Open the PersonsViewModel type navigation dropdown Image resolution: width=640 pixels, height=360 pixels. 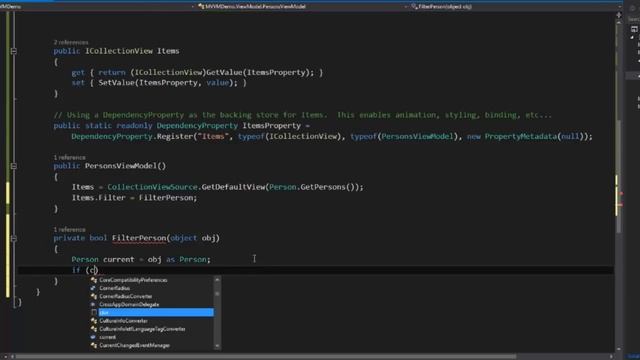point(406,7)
